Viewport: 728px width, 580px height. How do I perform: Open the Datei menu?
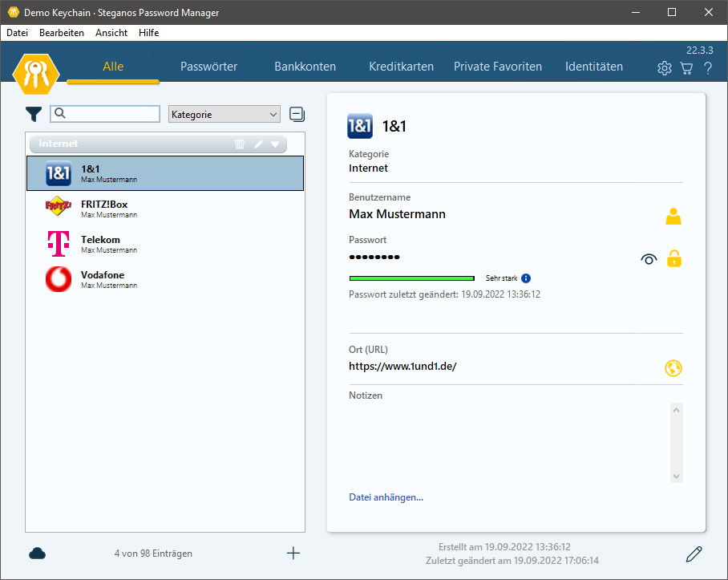click(17, 33)
